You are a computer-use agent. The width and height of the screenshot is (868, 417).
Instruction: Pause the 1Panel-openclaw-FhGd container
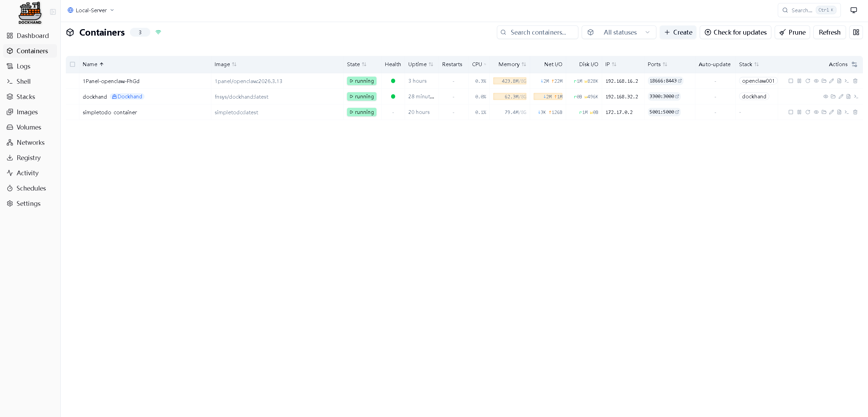coord(799,81)
